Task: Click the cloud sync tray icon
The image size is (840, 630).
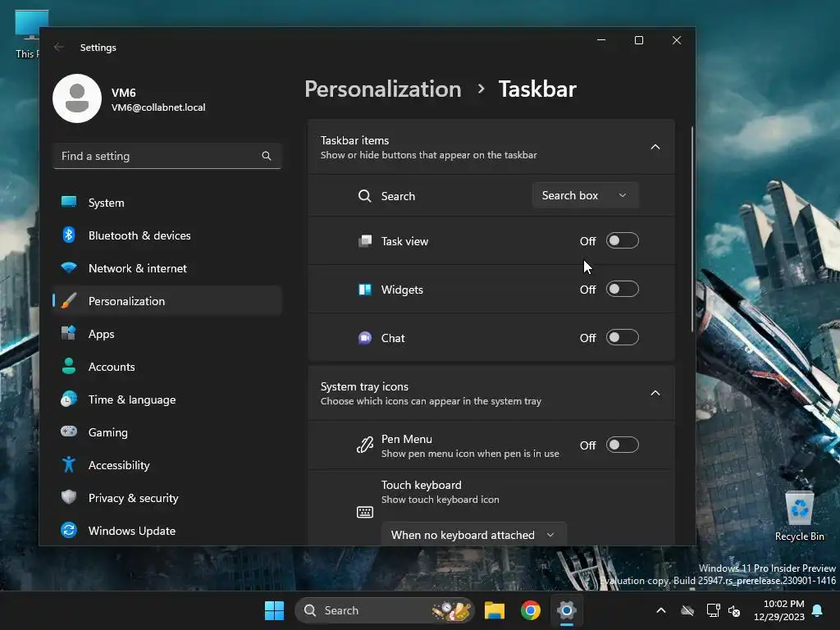Action: (x=687, y=610)
